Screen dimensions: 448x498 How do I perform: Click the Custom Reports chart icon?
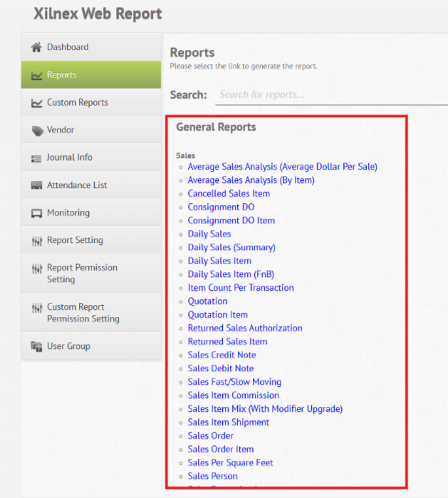(x=36, y=103)
